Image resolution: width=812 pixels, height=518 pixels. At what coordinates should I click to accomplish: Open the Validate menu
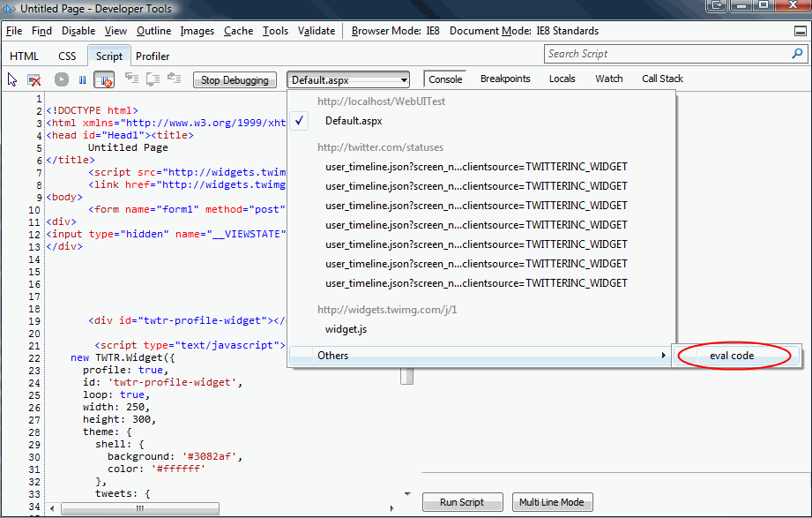(317, 31)
